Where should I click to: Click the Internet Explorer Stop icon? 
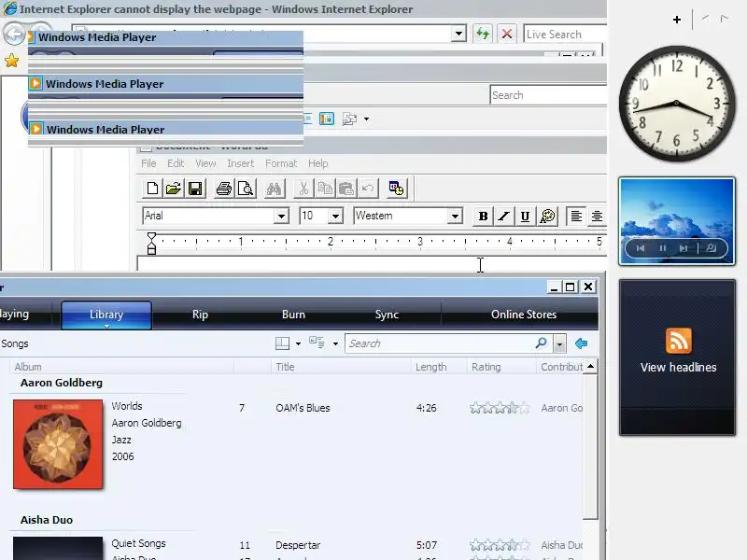pos(507,34)
